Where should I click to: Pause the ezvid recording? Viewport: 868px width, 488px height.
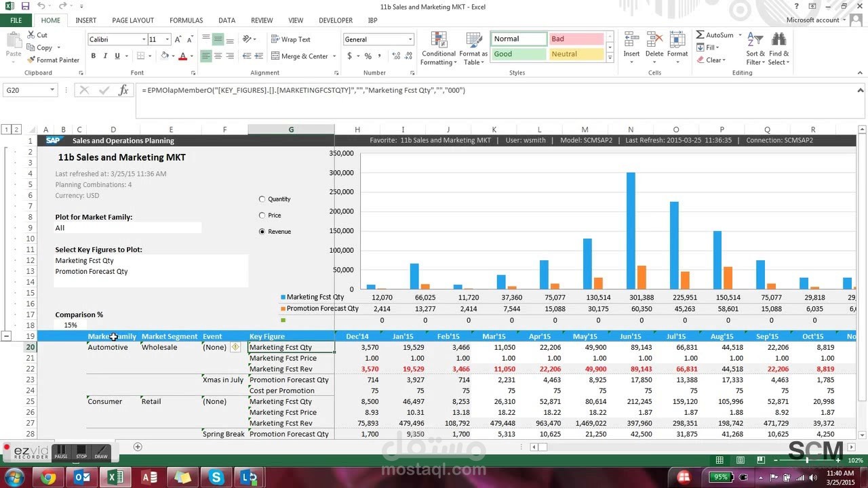[x=61, y=451]
